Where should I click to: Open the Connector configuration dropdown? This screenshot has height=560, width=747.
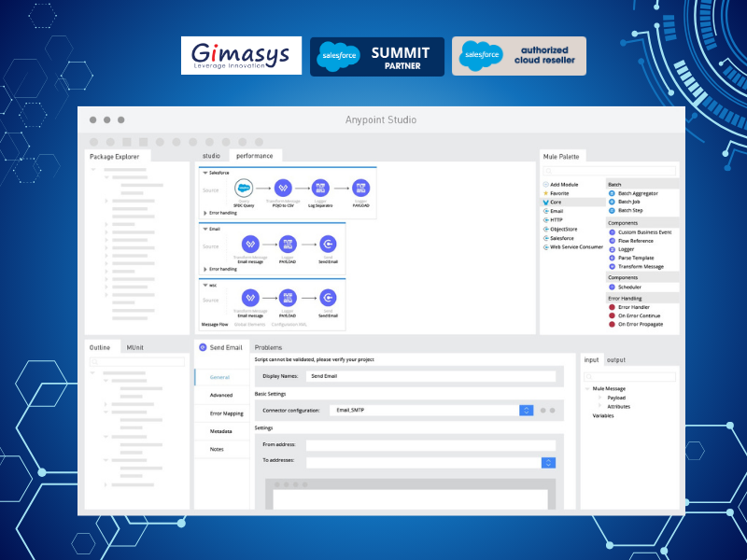point(526,410)
